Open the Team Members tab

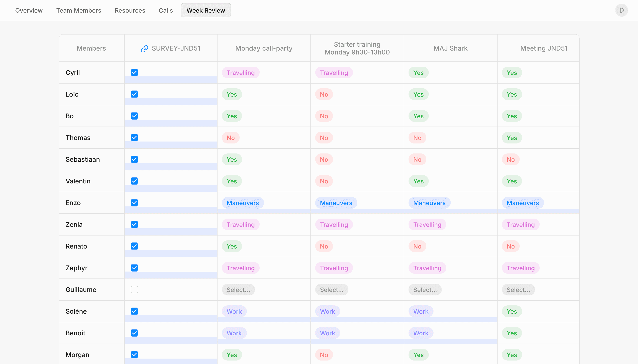[79, 10]
